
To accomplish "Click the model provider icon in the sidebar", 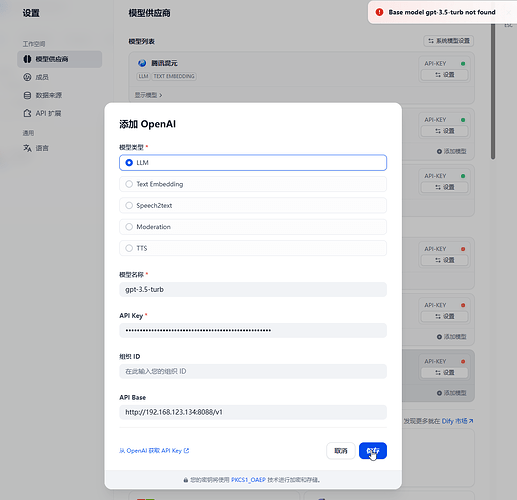I will (x=27, y=59).
